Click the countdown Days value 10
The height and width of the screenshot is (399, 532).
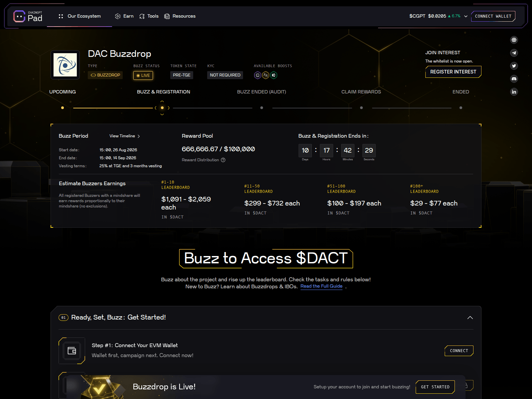[305, 151]
